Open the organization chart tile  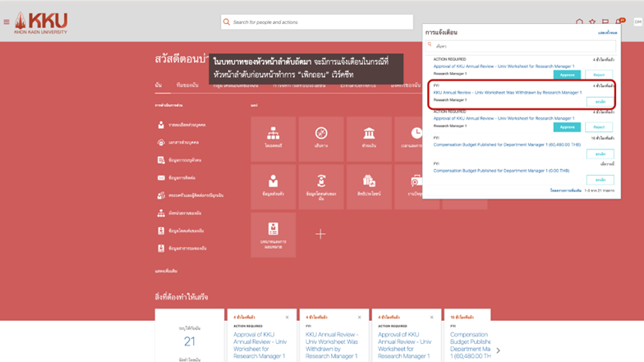point(273,138)
